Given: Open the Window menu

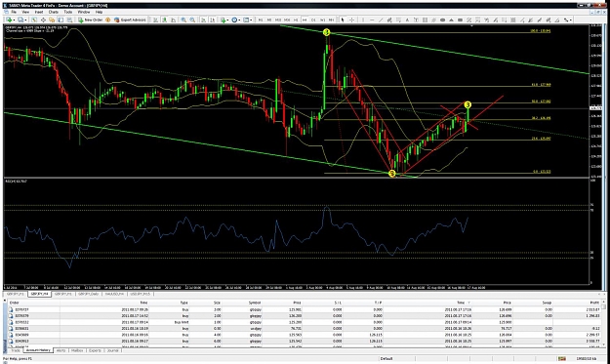Looking at the screenshot, I should coord(84,12).
